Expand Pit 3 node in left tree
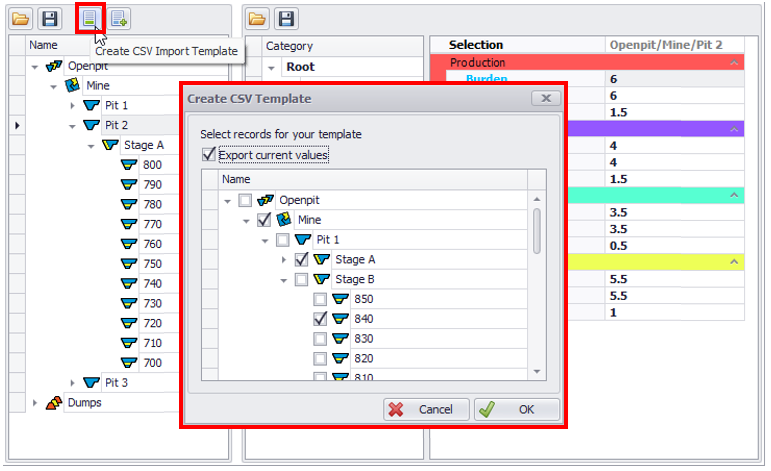771x471 pixels. coord(72,383)
